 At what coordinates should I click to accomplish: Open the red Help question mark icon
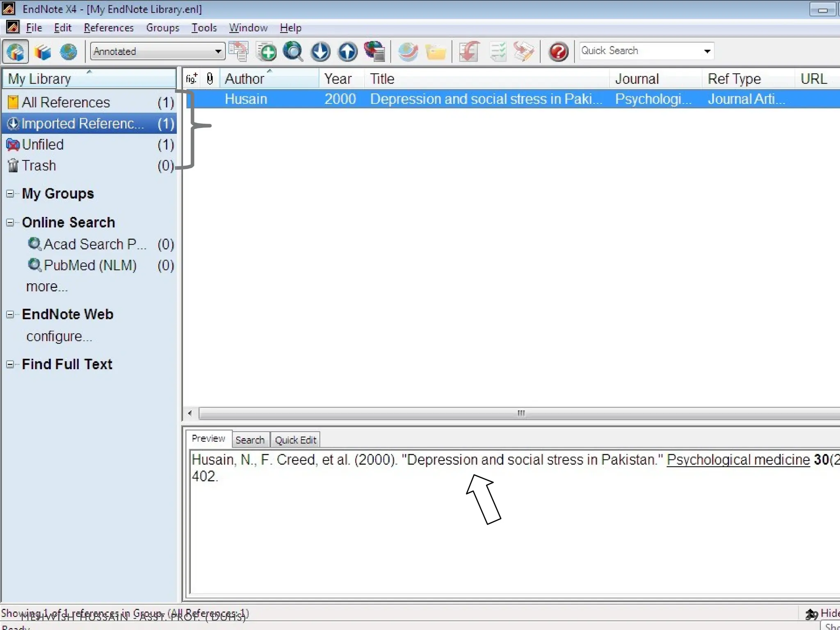558,52
